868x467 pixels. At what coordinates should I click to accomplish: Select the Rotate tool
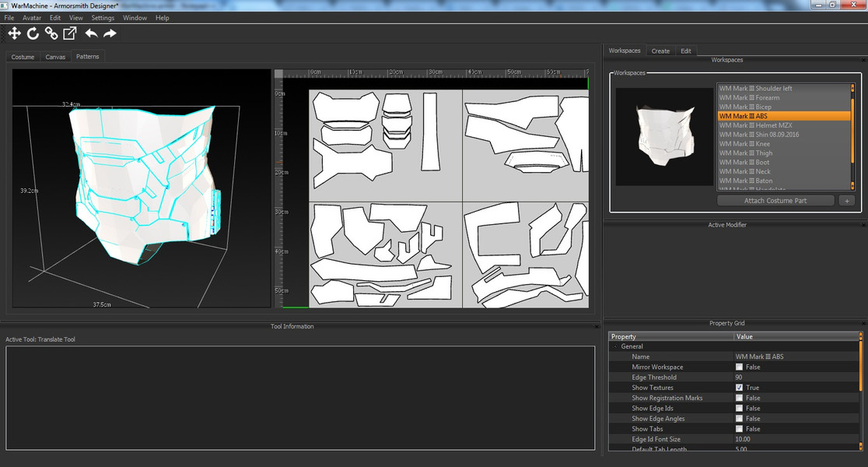(x=33, y=33)
